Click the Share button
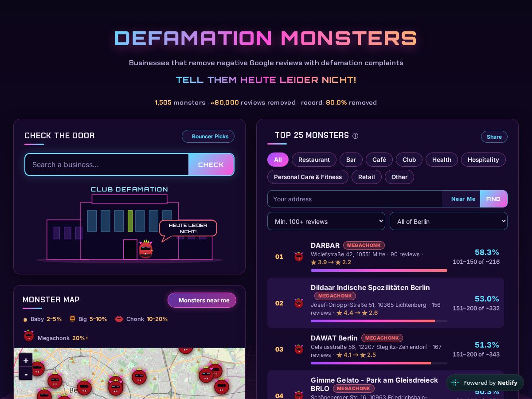This screenshot has height=399, width=532. click(494, 137)
